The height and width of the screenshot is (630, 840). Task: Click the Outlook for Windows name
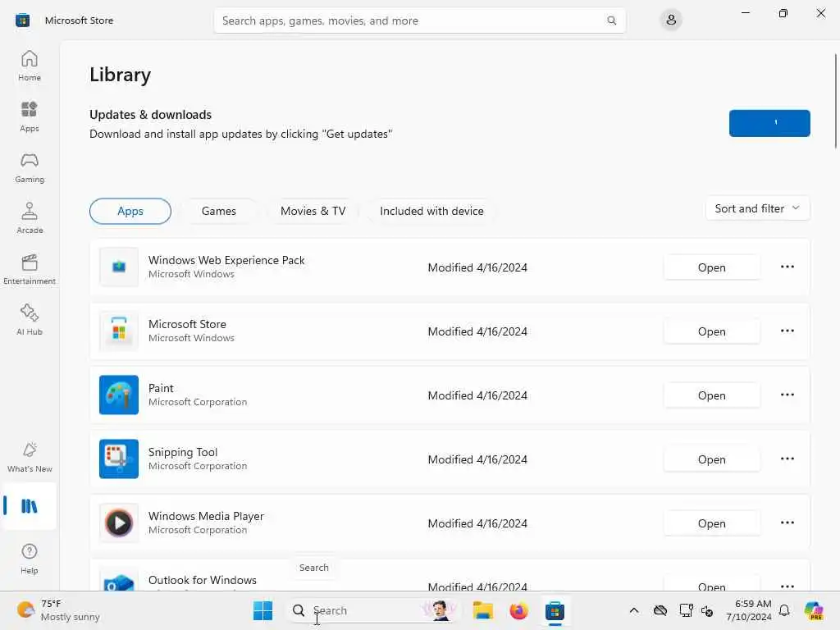point(203,580)
